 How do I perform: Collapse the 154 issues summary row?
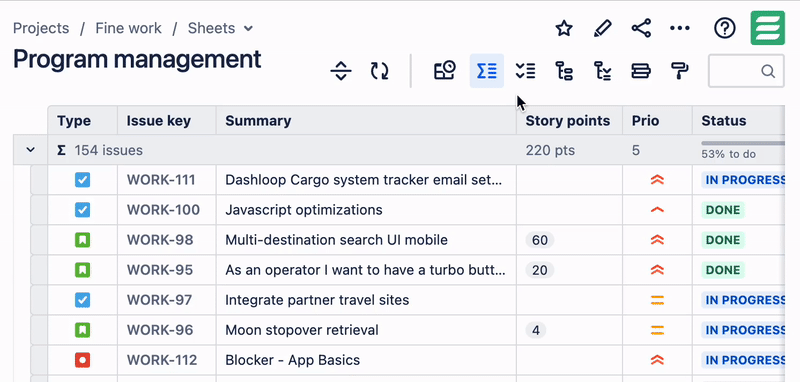31,150
